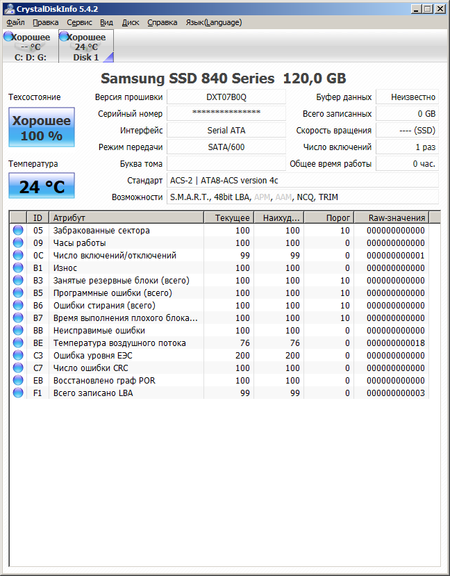Open the Файл menu
Image resolution: width=450 pixels, height=576 pixels.
16,22
